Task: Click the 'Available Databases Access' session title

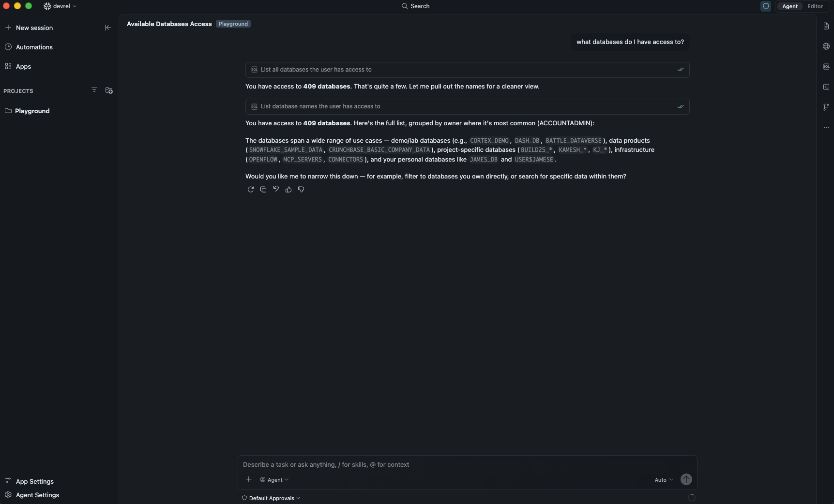Action: pos(169,24)
